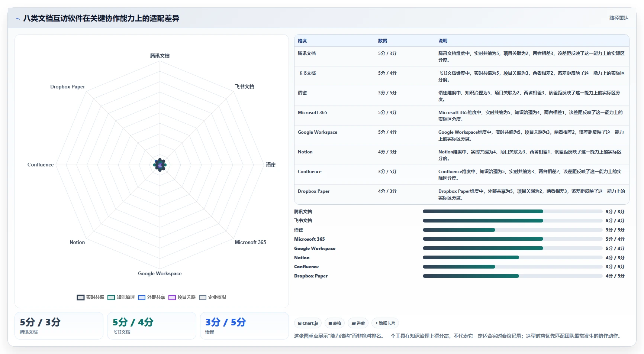Screen dimensions: 644x354
Task: Select the Chart.js chip
Action: 308,323
